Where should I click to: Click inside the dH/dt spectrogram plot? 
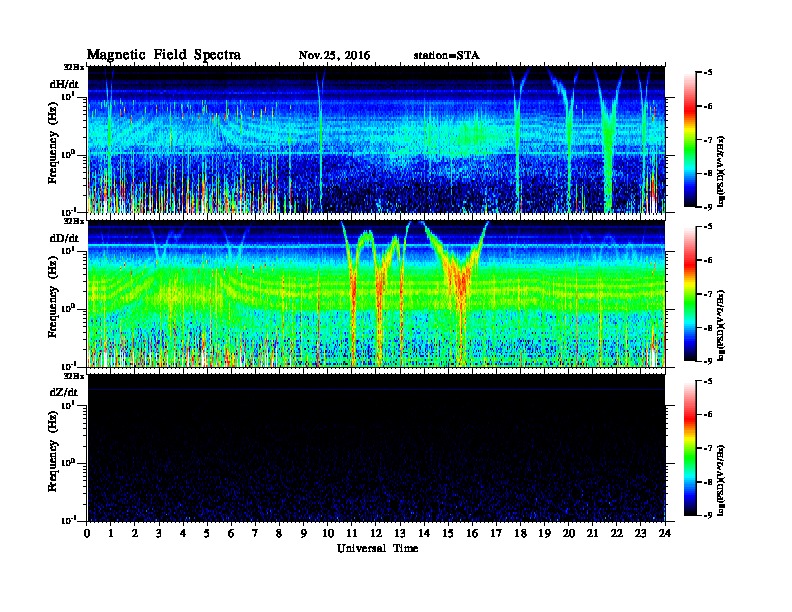point(377,139)
